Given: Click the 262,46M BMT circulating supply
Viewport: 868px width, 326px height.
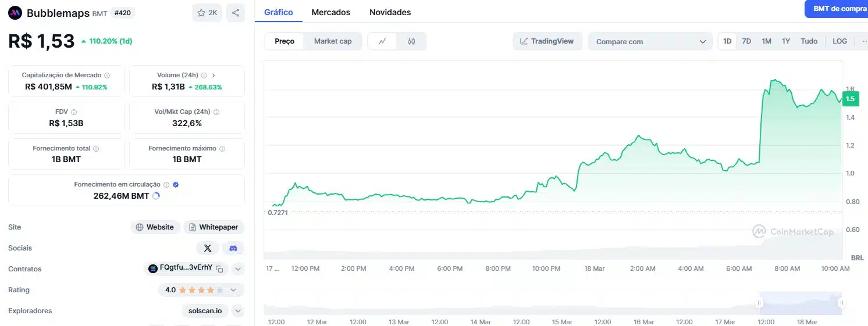Looking at the screenshot, I should coord(121,196).
